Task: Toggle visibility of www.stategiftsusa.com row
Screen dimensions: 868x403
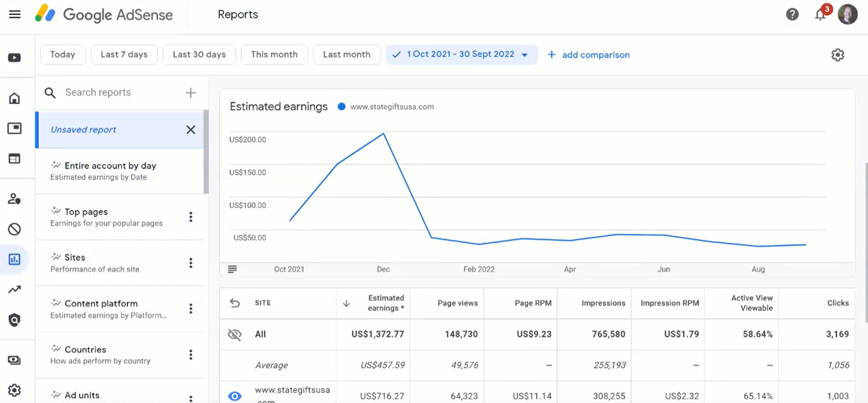Action: click(x=235, y=396)
